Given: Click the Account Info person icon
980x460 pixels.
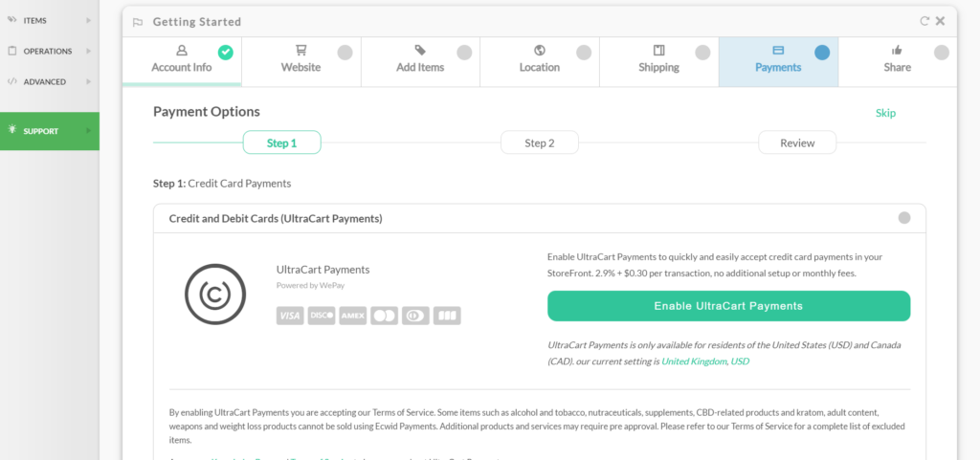Looking at the screenshot, I should tap(181, 50).
